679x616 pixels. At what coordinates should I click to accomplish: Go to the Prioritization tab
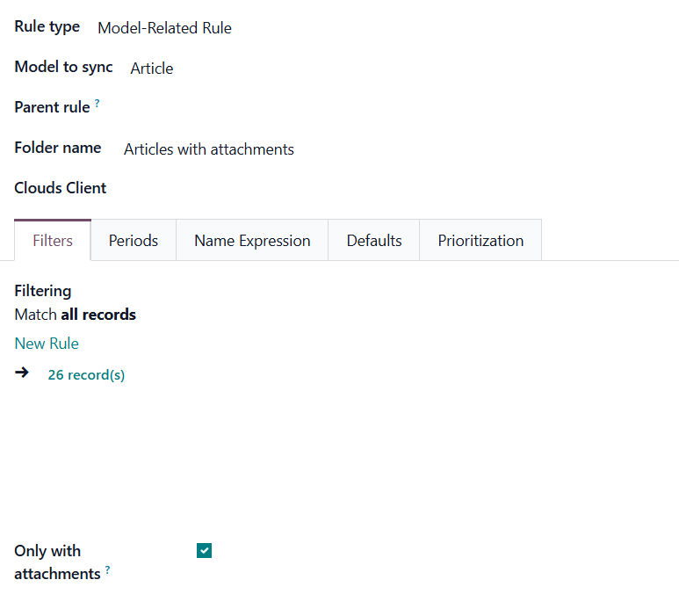(x=480, y=241)
